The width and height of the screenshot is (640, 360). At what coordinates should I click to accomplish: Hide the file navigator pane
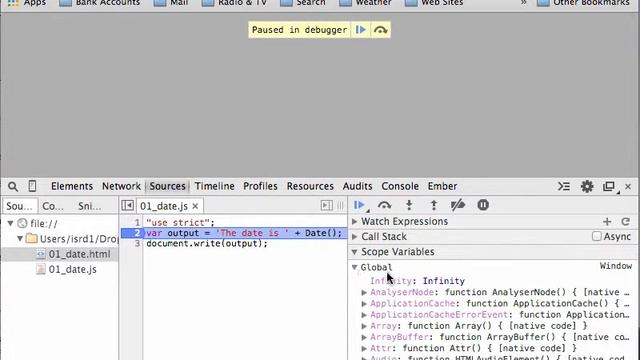(x=127, y=205)
